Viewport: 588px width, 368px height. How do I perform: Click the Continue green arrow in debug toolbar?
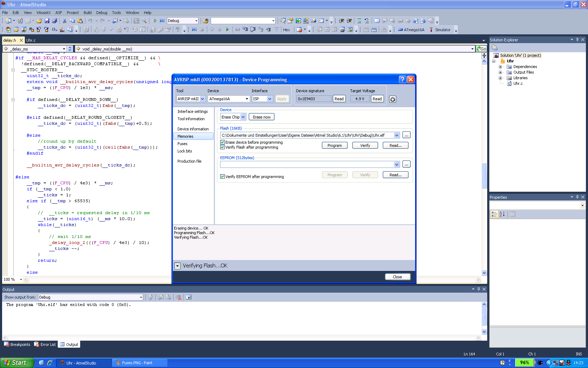227,30
